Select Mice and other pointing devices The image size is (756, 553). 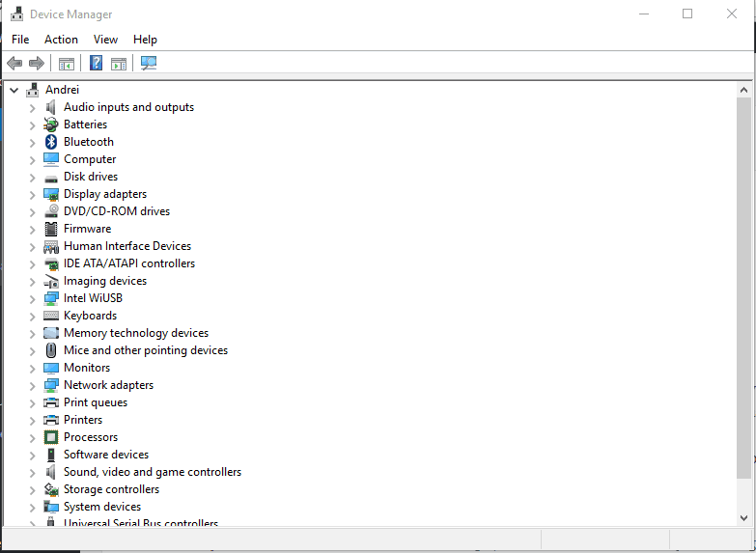(146, 350)
